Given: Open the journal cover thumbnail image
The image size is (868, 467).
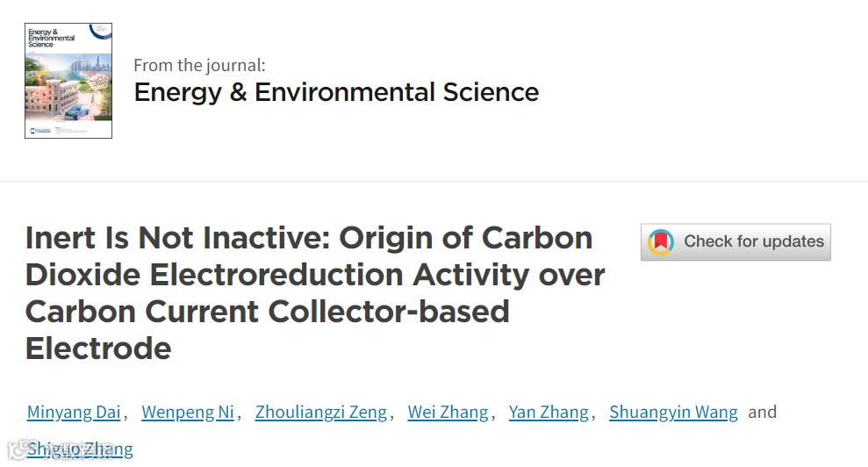Looking at the screenshot, I should click(x=68, y=80).
